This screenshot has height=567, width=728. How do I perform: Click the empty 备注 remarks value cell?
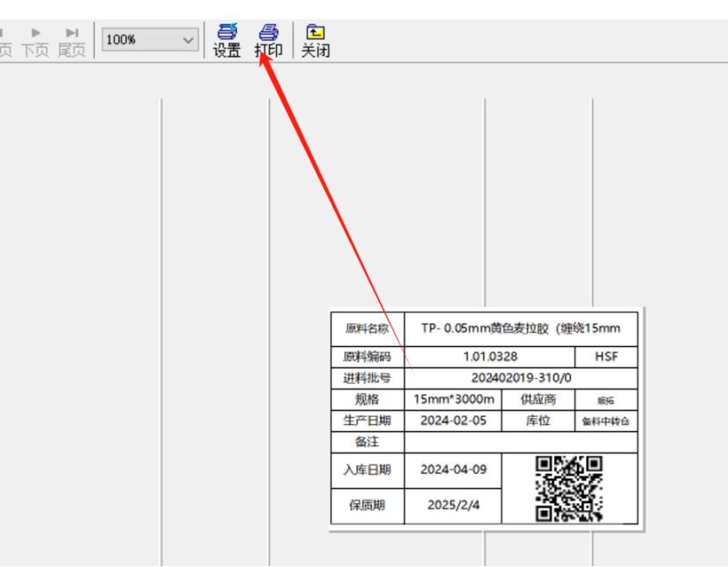coord(521,442)
